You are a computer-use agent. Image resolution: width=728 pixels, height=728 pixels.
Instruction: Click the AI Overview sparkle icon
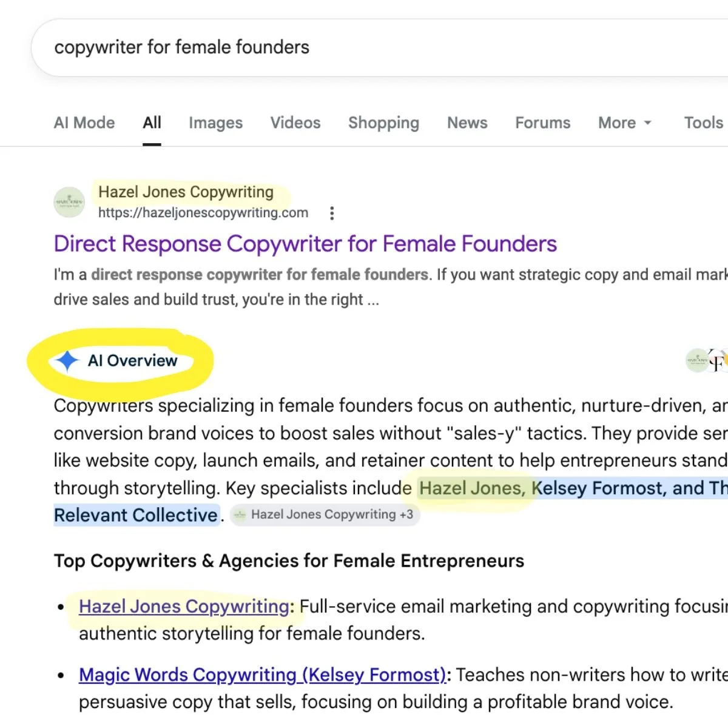(67, 361)
